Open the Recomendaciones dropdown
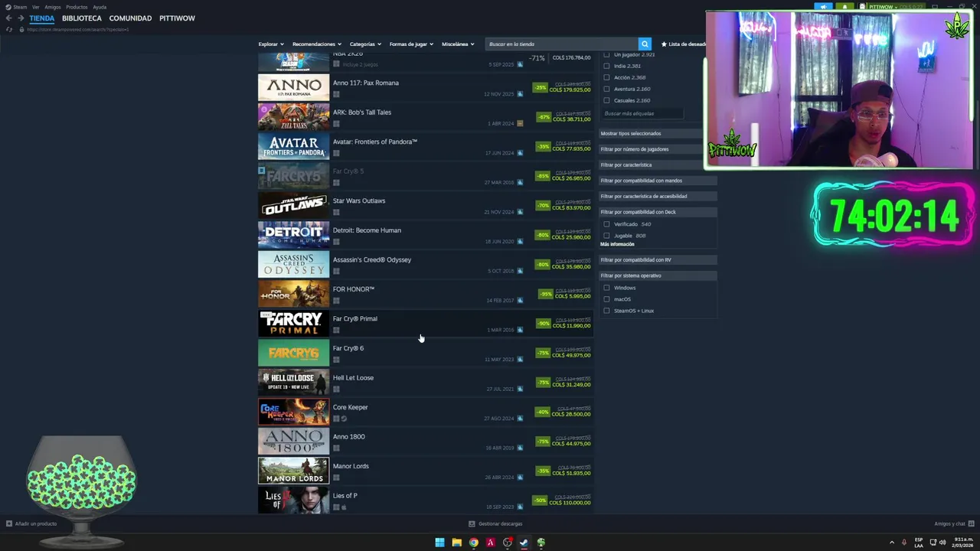 click(x=317, y=44)
